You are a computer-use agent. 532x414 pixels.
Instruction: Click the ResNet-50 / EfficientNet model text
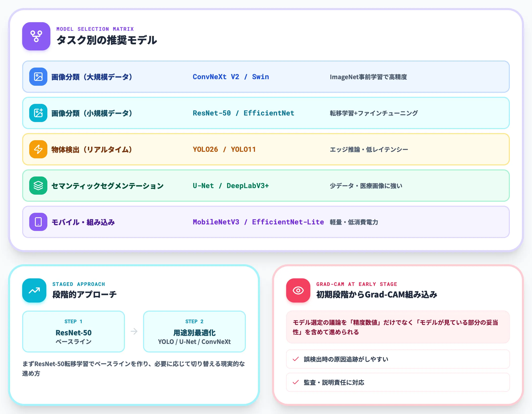click(243, 113)
